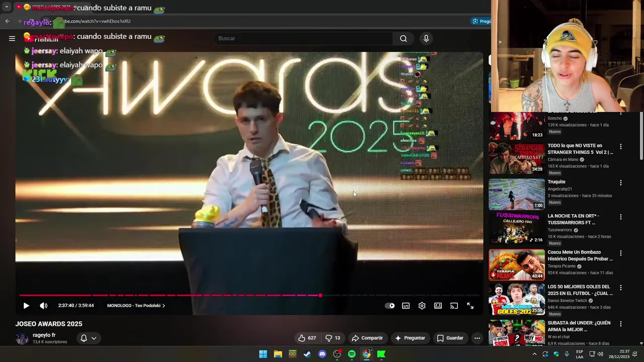Open OBS Studio from the taskbar
This screenshot has width=644, height=362.
click(337, 354)
